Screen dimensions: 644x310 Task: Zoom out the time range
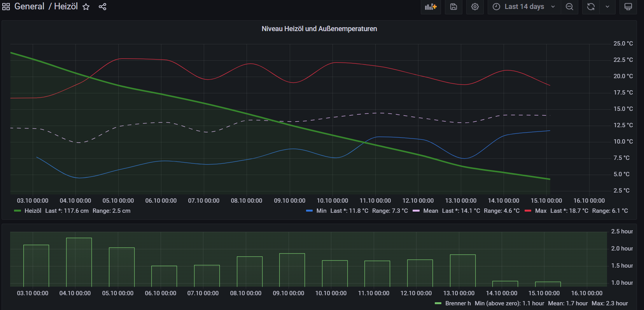(569, 7)
